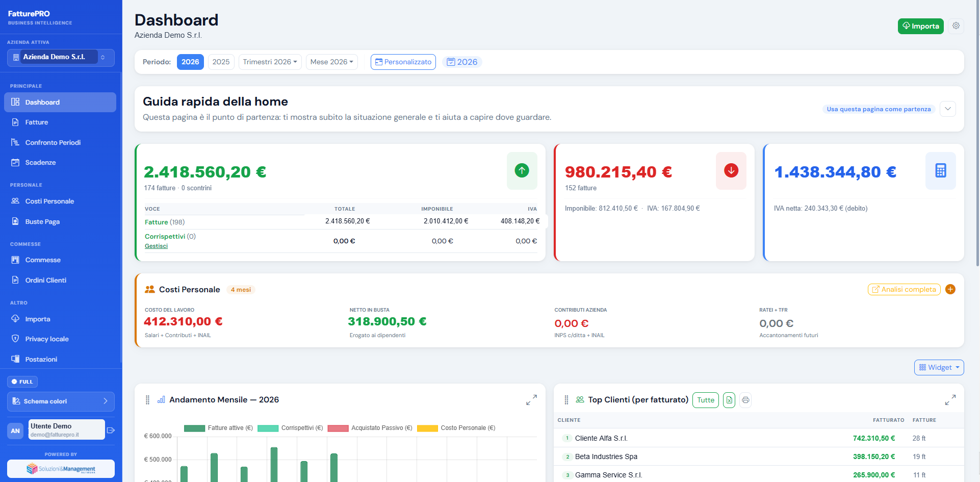The height and width of the screenshot is (482, 980).
Task: Click the logout icon next to Utente Demo
Action: coord(111,430)
